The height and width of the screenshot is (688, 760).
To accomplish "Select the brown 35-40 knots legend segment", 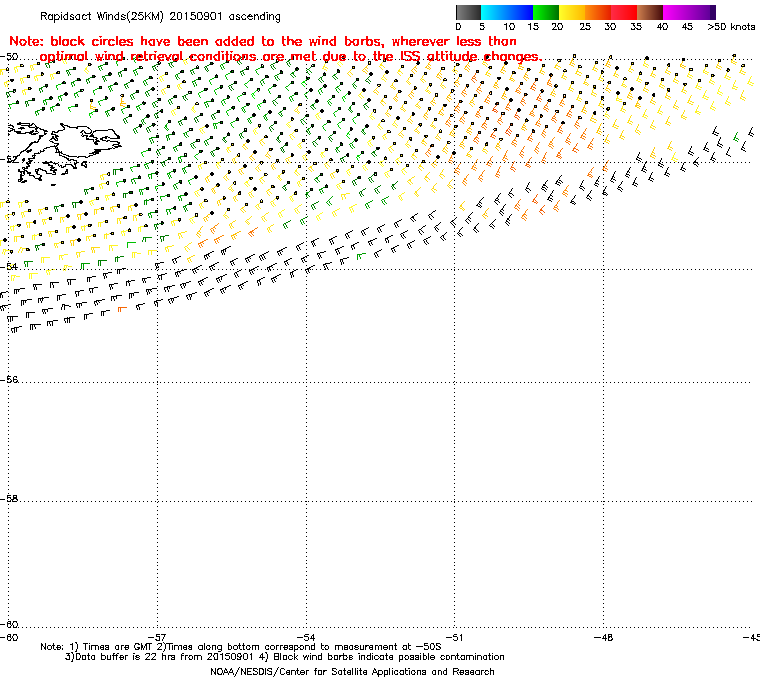I will coord(650,12).
